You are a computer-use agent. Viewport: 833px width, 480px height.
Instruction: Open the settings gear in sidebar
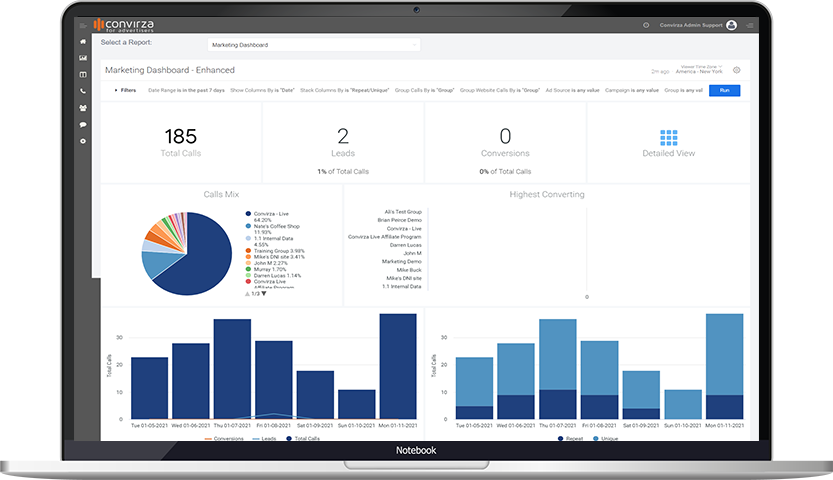tap(83, 141)
